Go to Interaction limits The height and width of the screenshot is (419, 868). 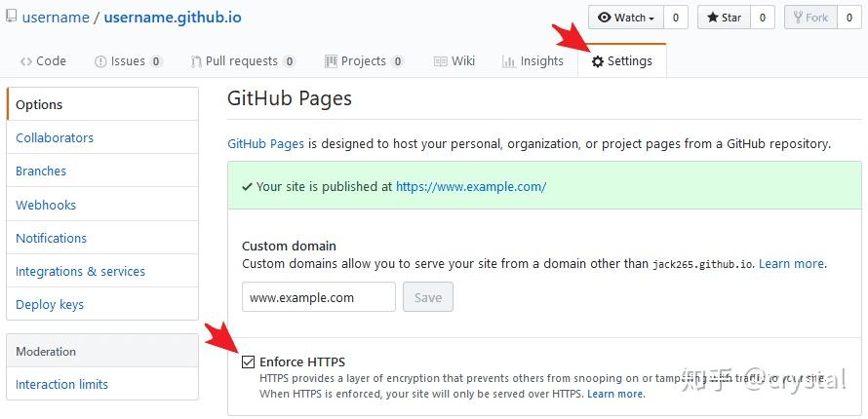[62, 384]
